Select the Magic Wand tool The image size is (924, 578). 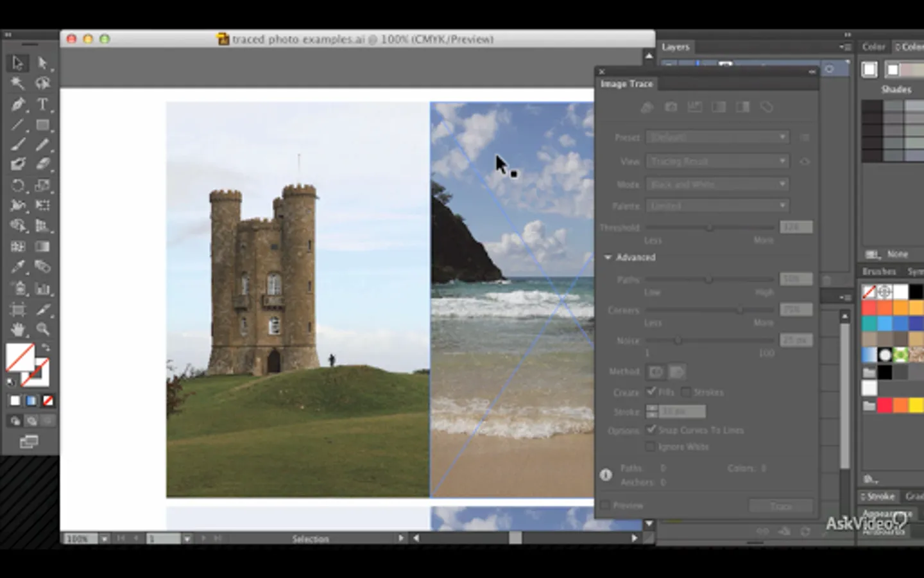(17, 83)
